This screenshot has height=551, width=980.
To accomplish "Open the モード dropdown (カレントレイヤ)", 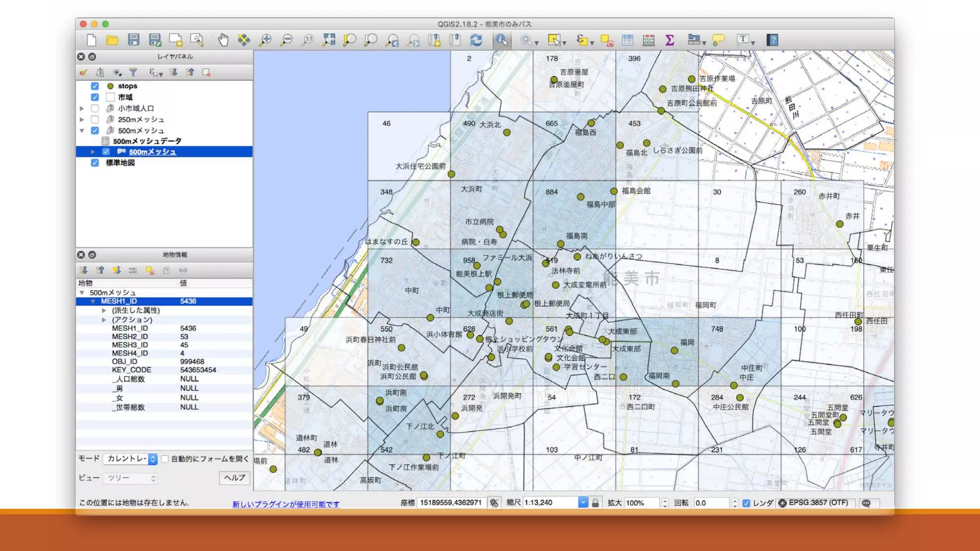I will tap(130, 459).
